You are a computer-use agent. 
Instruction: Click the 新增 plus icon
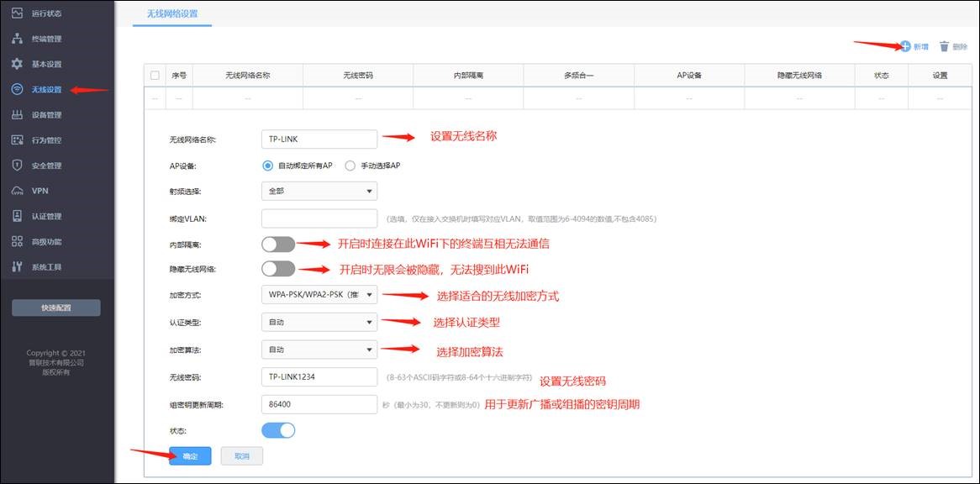click(905, 46)
